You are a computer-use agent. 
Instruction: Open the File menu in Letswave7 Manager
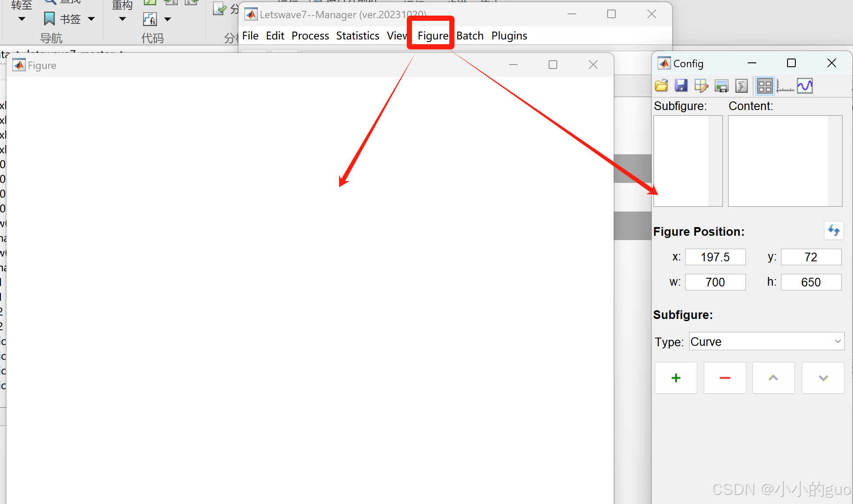[x=250, y=36]
